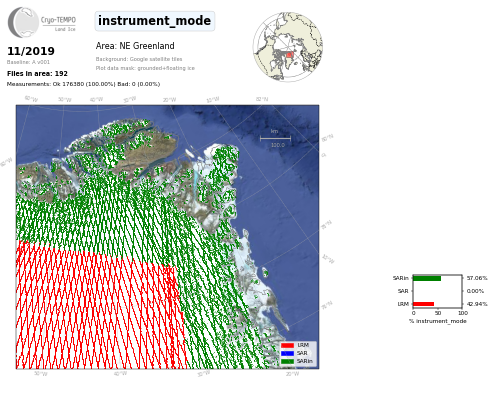This screenshot has width=492, height=410.
Task: Click the red LRM legend swatch
Action: [287, 345]
